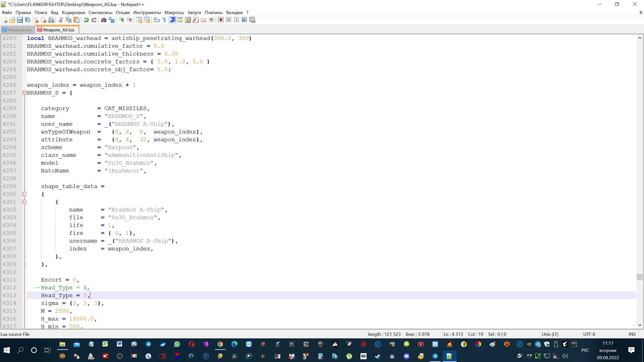Click the РУС language indicator
Screen dimensions: 644x362
pyautogui.click(x=585, y=350)
